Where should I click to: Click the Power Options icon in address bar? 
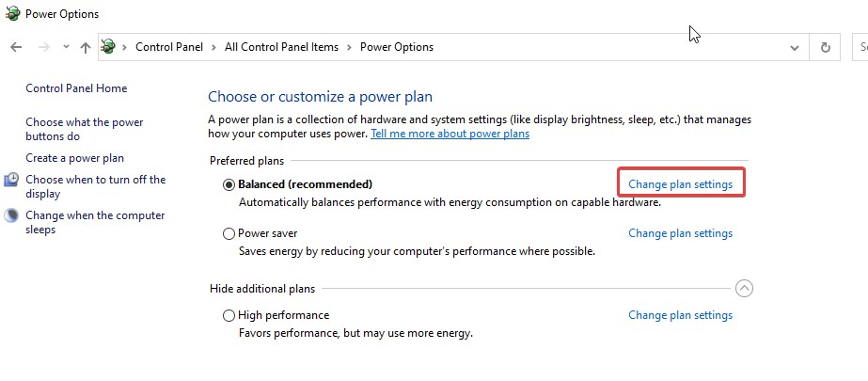pos(108,46)
